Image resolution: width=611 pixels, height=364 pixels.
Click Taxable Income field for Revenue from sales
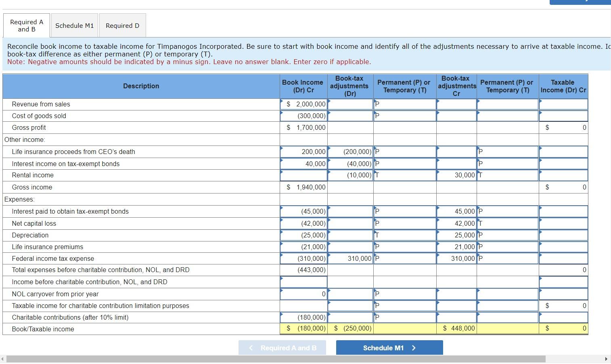(563, 104)
